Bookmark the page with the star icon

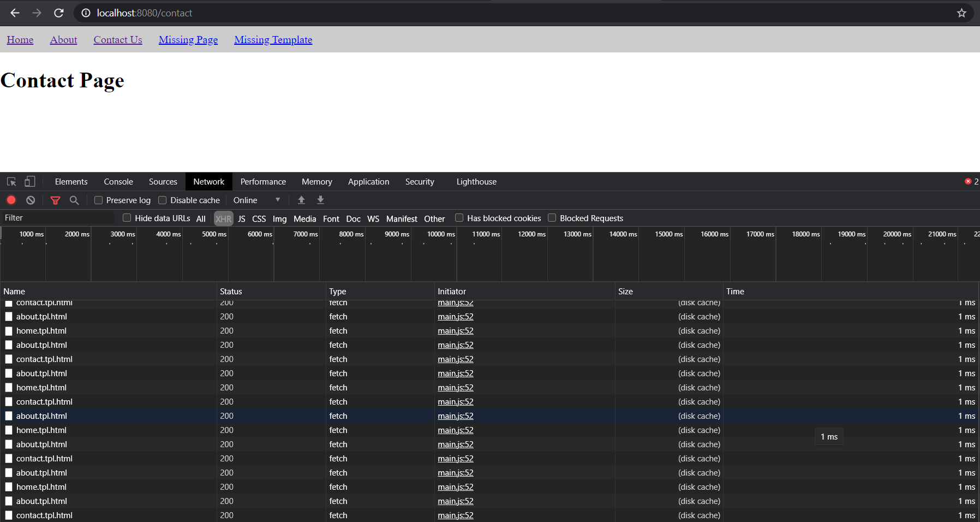click(x=961, y=13)
